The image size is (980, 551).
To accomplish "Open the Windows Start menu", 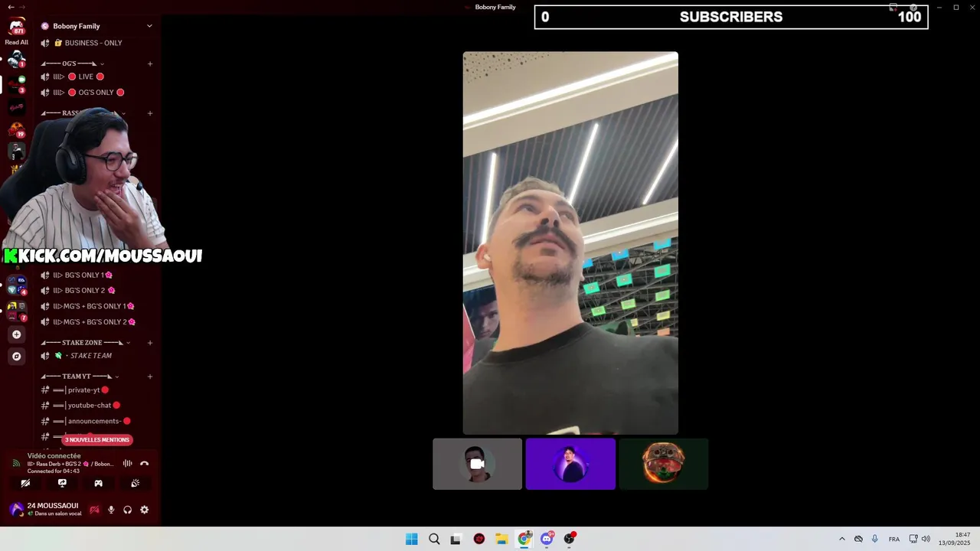I will pyautogui.click(x=411, y=539).
